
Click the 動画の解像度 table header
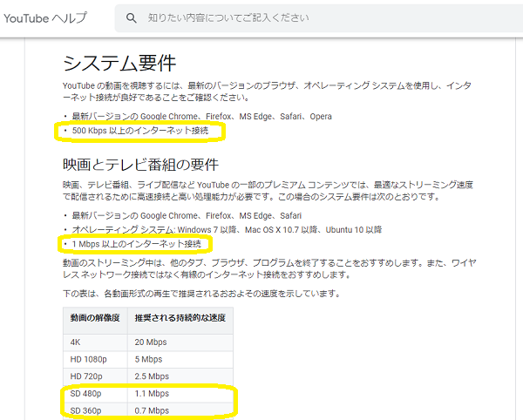pos(95,321)
